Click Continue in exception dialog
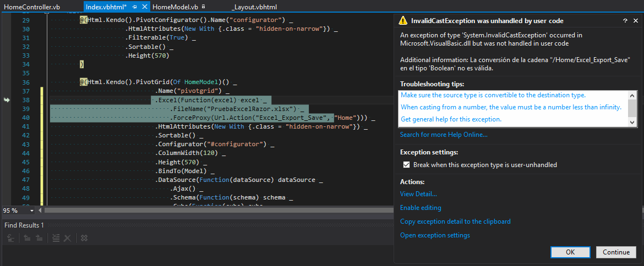 pos(616,252)
